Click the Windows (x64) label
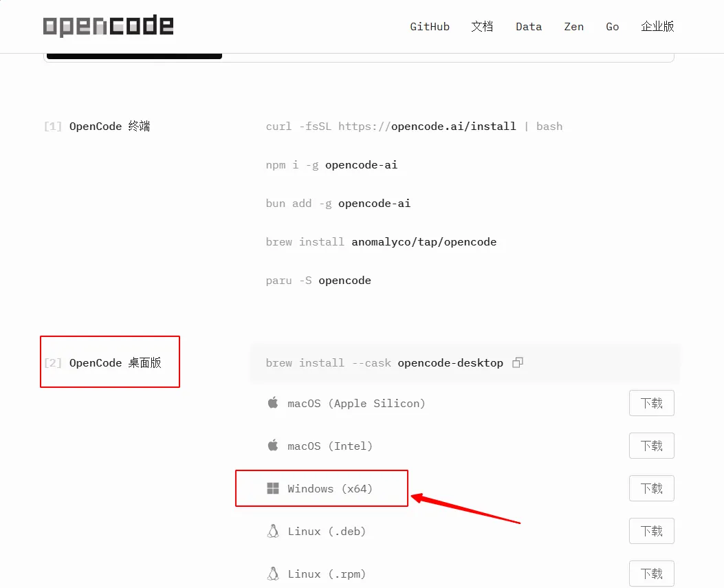 tap(329, 489)
